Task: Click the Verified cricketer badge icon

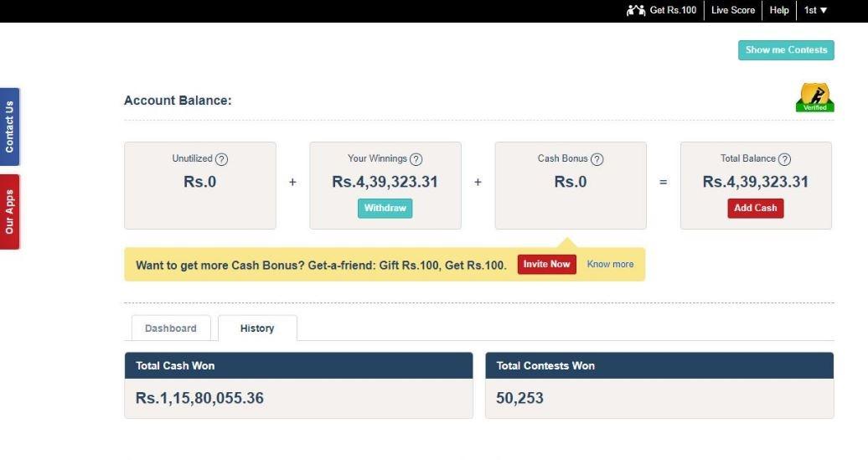Action: click(x=814, y=96)
